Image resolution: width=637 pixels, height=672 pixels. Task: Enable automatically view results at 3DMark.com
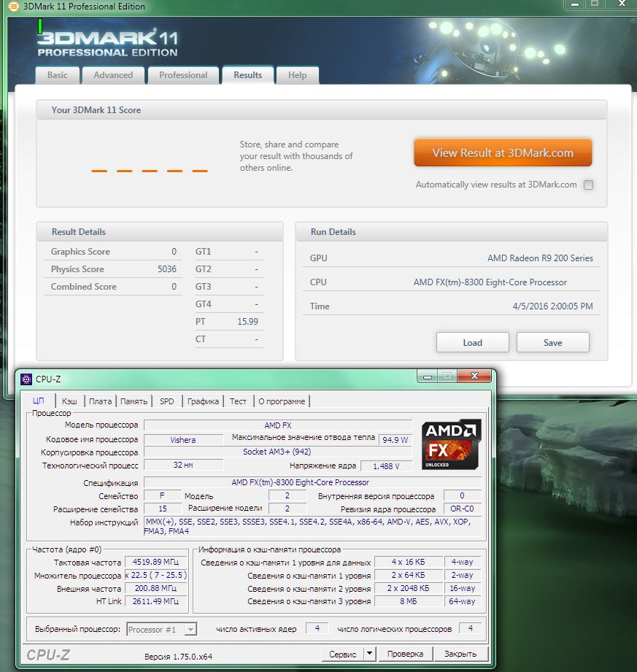coord(589,185)
